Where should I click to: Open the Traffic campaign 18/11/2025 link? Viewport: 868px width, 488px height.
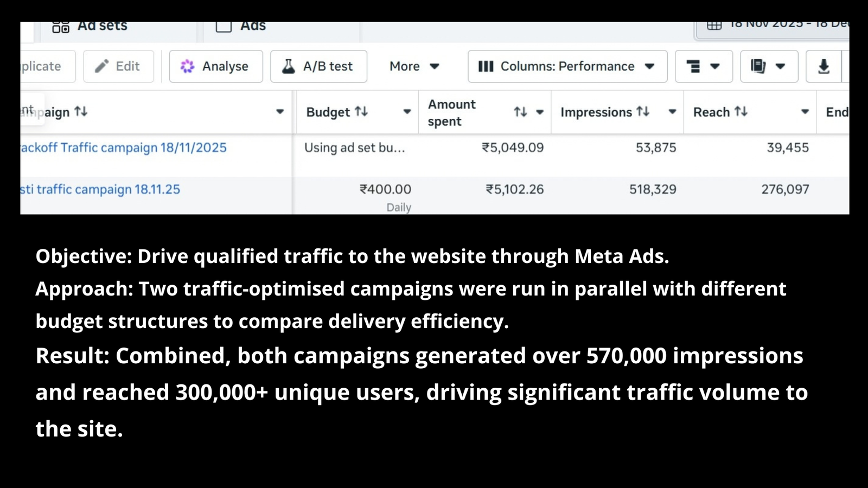(x=124, y=147)
